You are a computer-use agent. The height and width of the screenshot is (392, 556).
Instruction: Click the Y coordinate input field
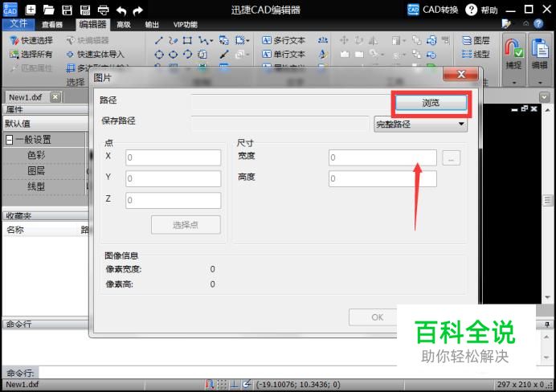coord(174,178)
